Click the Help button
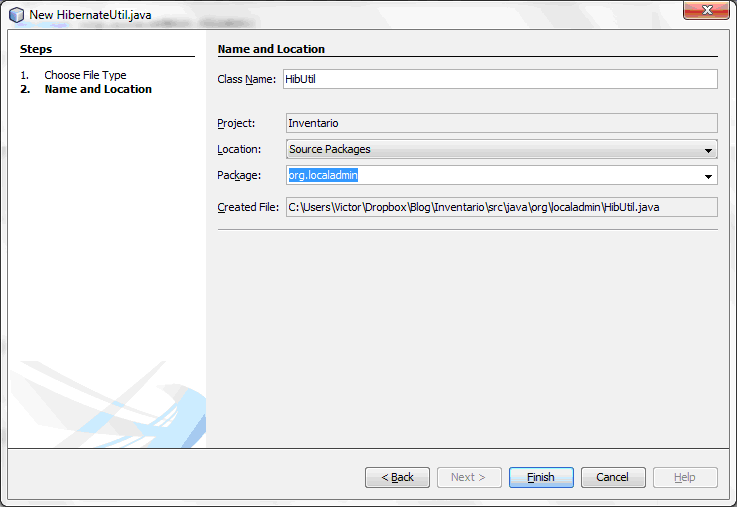 click(x=685, y=477)
